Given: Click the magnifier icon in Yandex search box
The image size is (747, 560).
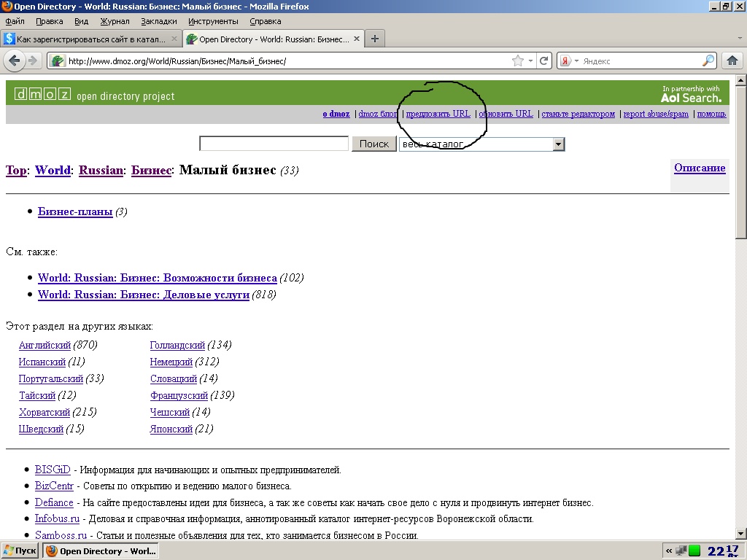Looking at the screenshot, I should [708, 61].
